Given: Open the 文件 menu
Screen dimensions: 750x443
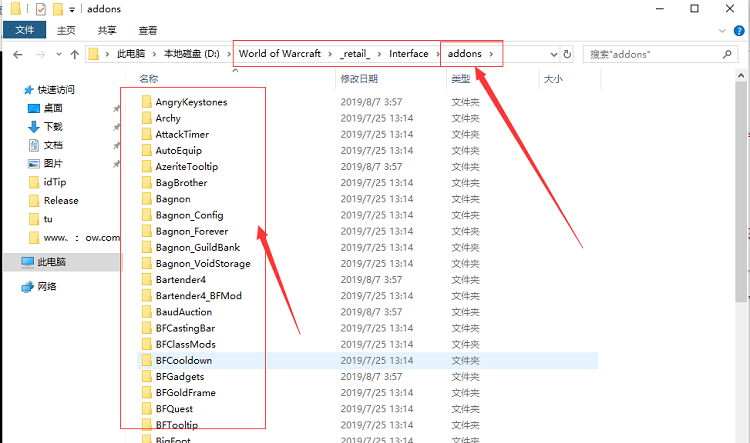Looking at the screenshot, I should [x=23, y=31].
